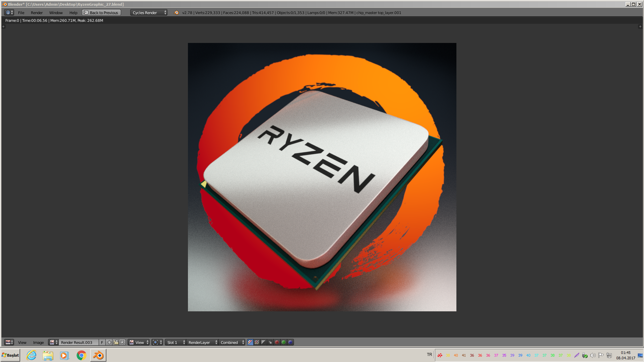The width and height of the screenshot is (644, 362).
Task: Click the volume speaker tray icon
Action: pyautogui.click(x=593, y=355)
